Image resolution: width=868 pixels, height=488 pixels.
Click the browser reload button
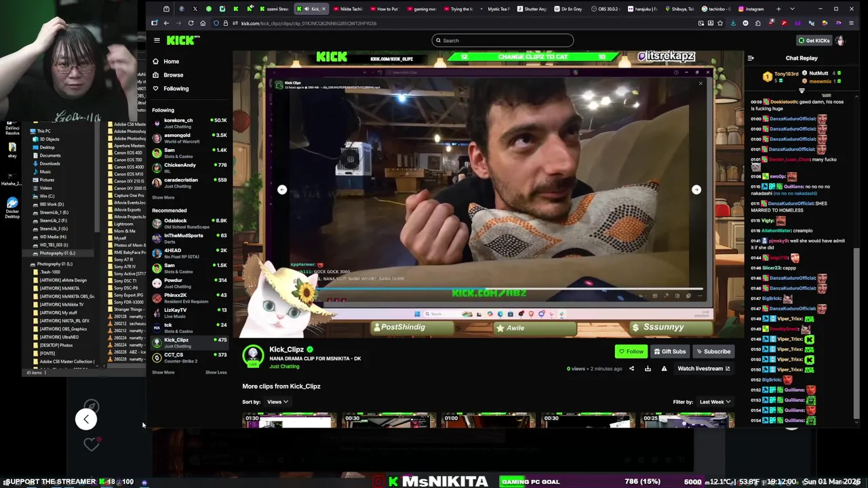click(x=191, y=23)
